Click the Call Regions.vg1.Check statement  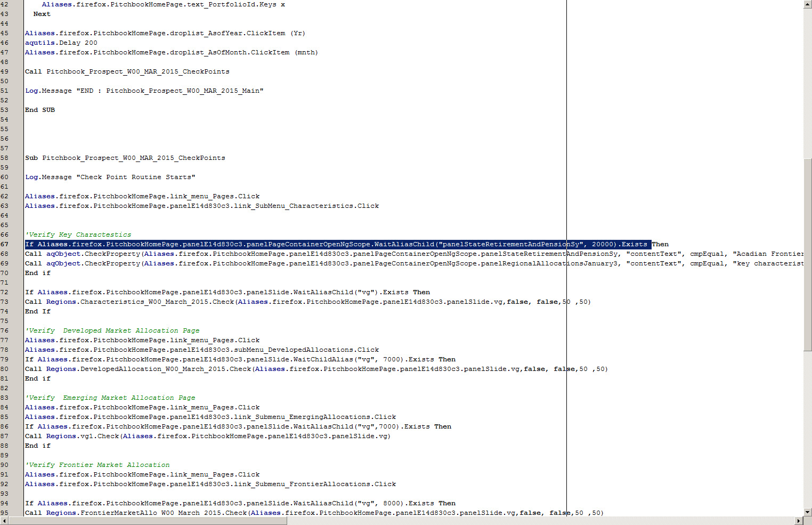click(208, 436)
